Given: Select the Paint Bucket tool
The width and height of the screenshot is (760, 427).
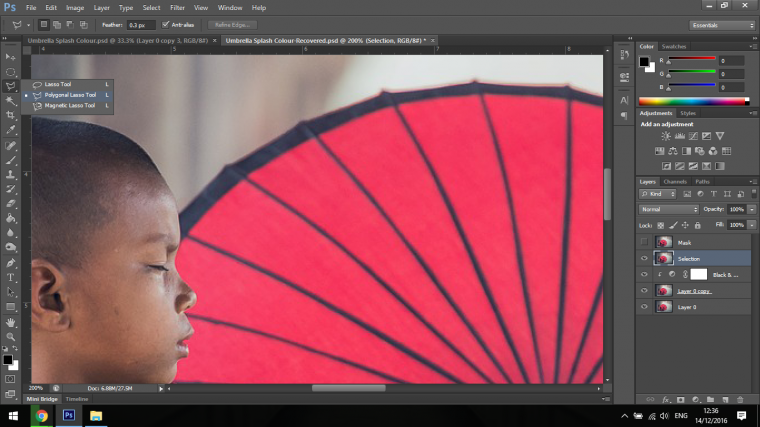Looking at the screenshot, I should [11, 218].
